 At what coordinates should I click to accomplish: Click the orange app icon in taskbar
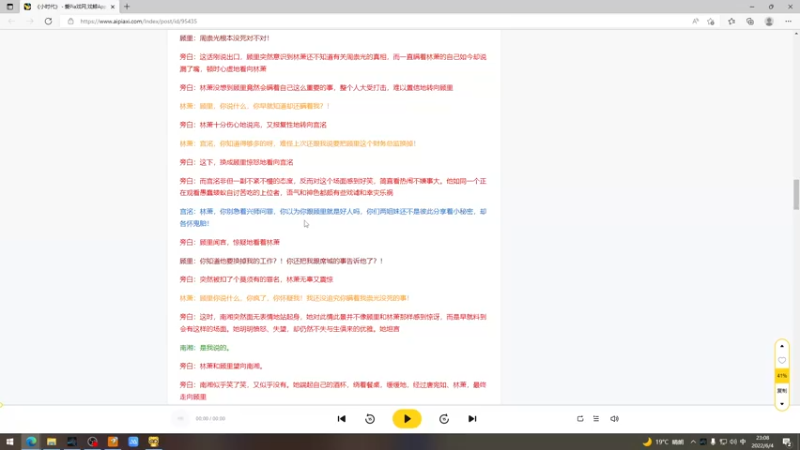(113, 442)
